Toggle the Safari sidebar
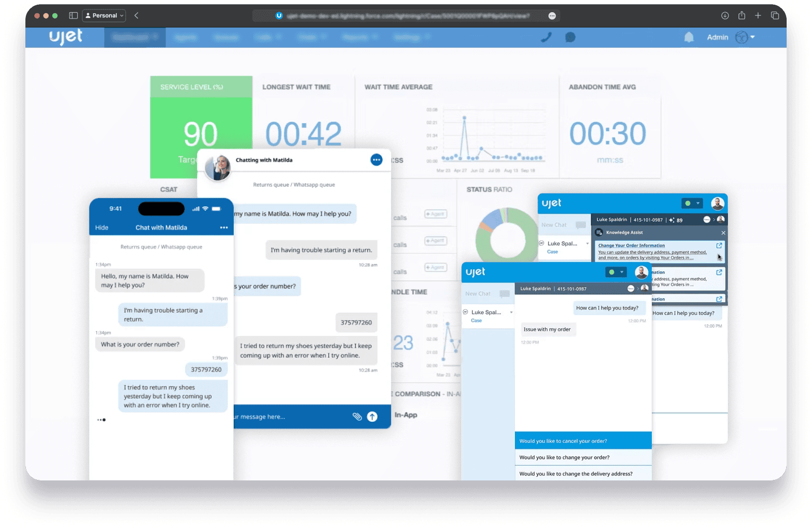812x527 pixels. pyautogui.click(x=73, y=15)
